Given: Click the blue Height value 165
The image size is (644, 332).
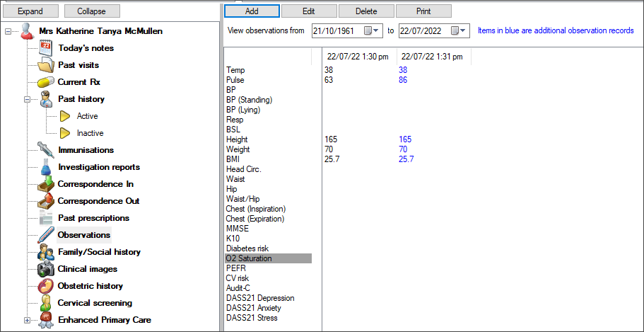Looking at the screenshot, I should [x=405, y=139].
